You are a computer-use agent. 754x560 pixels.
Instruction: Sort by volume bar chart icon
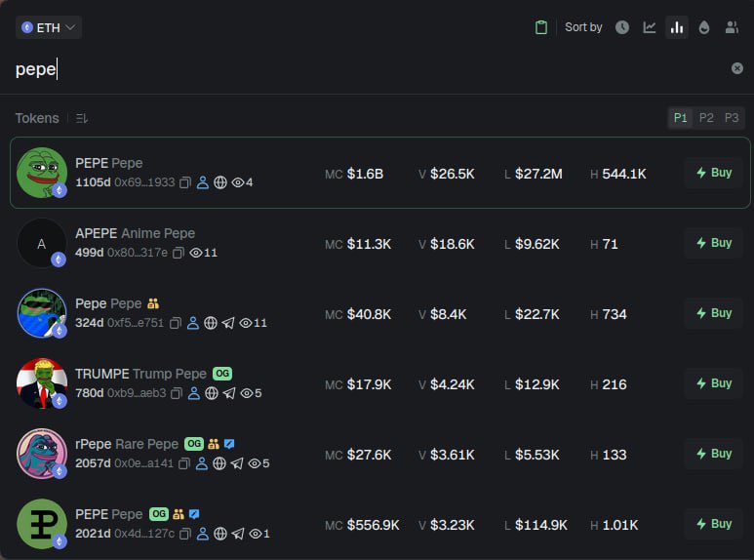pyautogui.click(x=677, y=27)
